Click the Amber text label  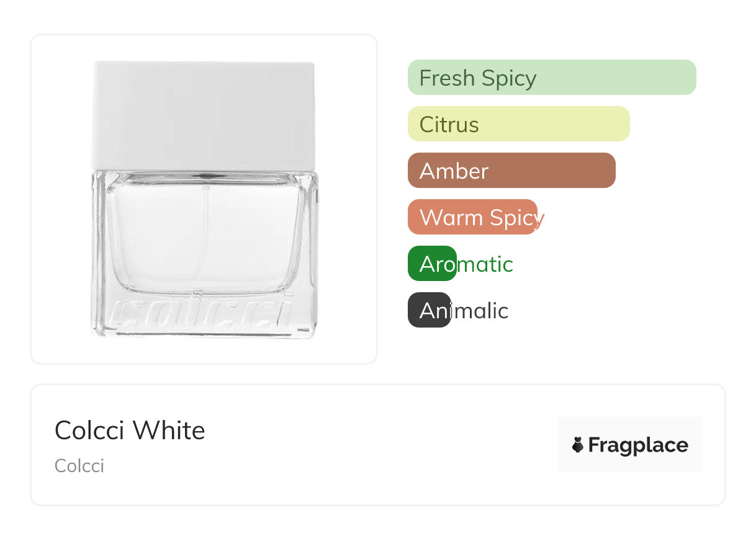click(x=454, y=171)
